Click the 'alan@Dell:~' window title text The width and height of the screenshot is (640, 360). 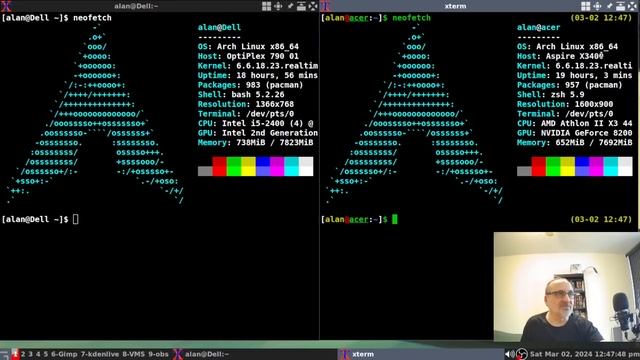pos(136,6)
